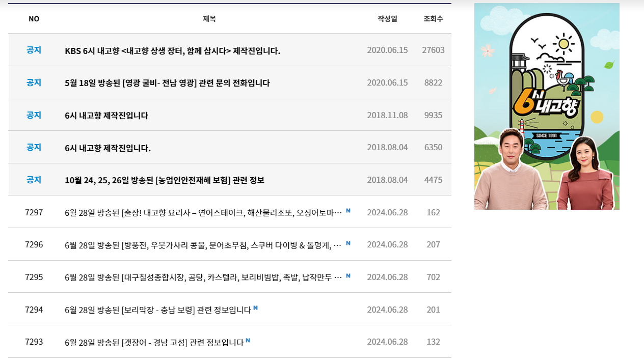Click date 2024.06.28 in post 7293 row
Viewport: 644px width, 364px height.
coord(387,342)
